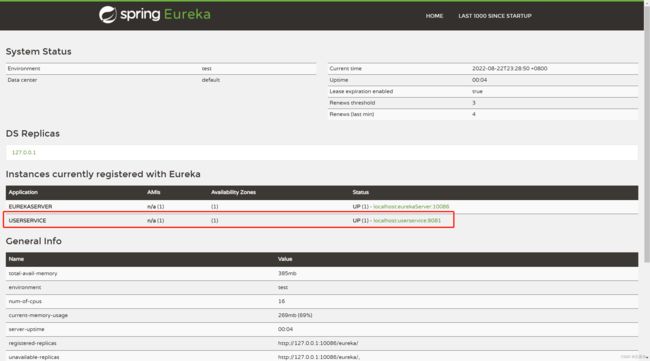
Task: Click the Availability Zones column header
Action: tap(233, 192)
